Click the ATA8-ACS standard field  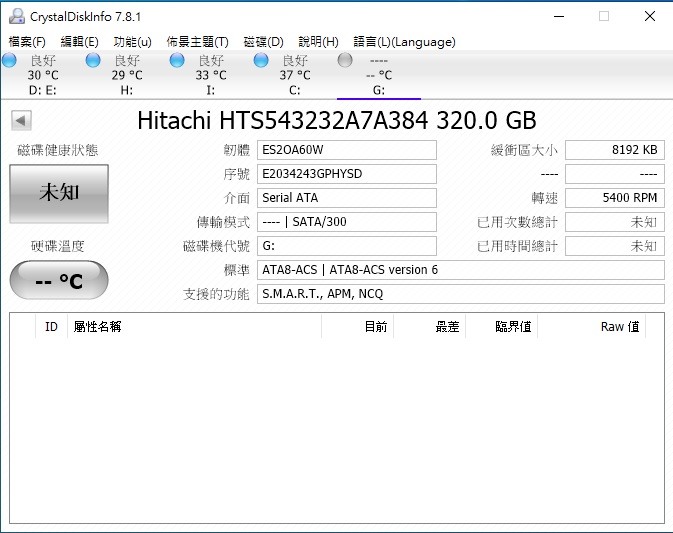tap(461, 270)
